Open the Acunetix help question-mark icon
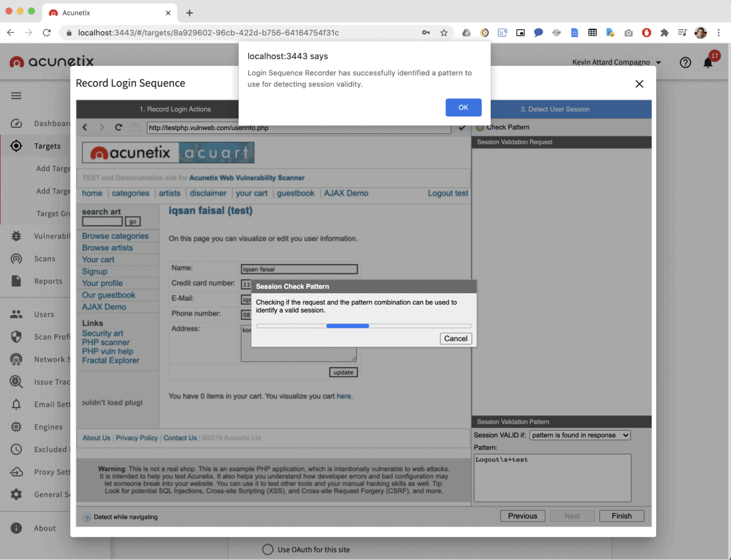The width and height of the screenshot is (731, 560). point(685,62)
